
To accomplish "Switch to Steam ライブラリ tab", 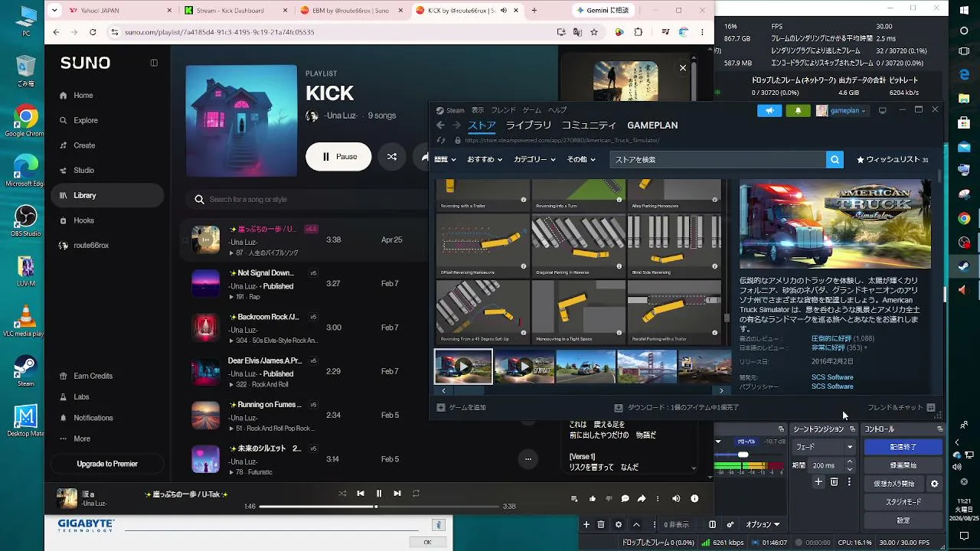I will pos(528,126).
